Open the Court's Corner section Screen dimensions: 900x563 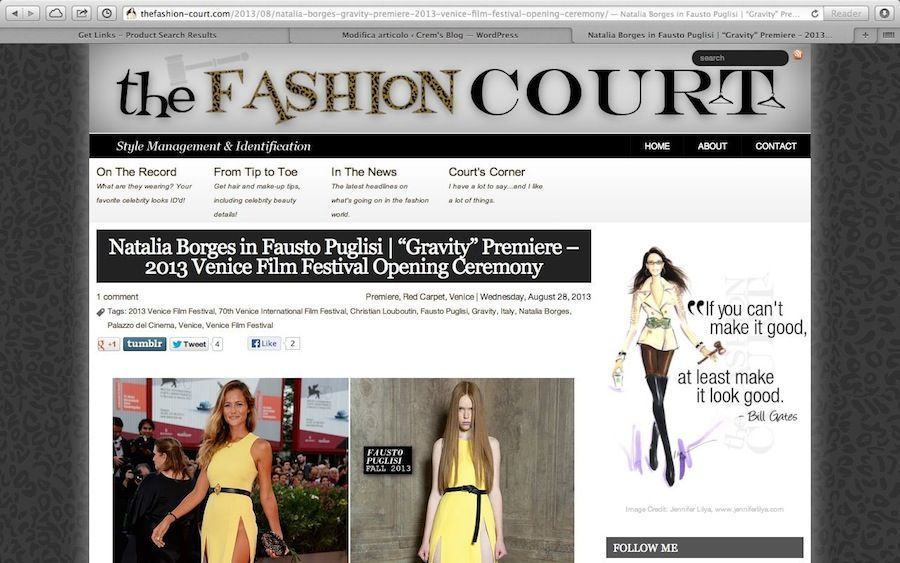click(x=487, y=172)
